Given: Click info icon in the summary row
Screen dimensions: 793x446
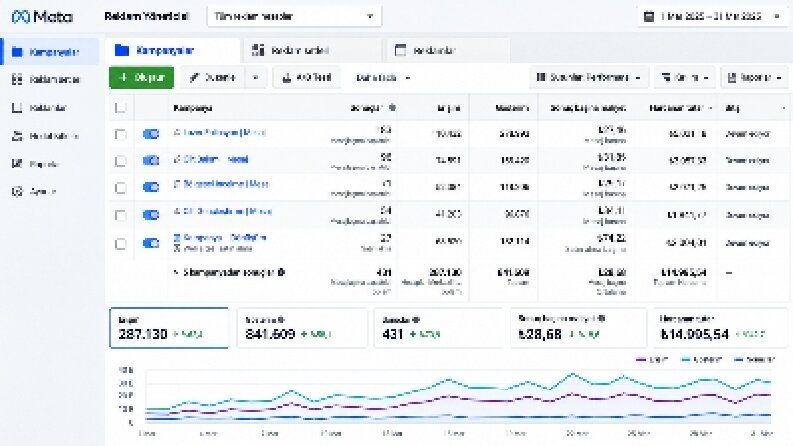Looking at the screenshot, I should pos(281,272).
